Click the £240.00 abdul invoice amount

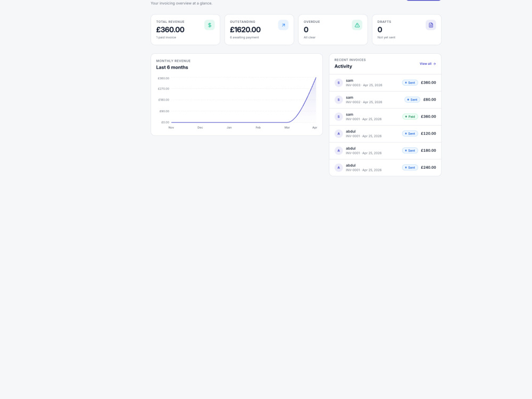click(428, 168)
